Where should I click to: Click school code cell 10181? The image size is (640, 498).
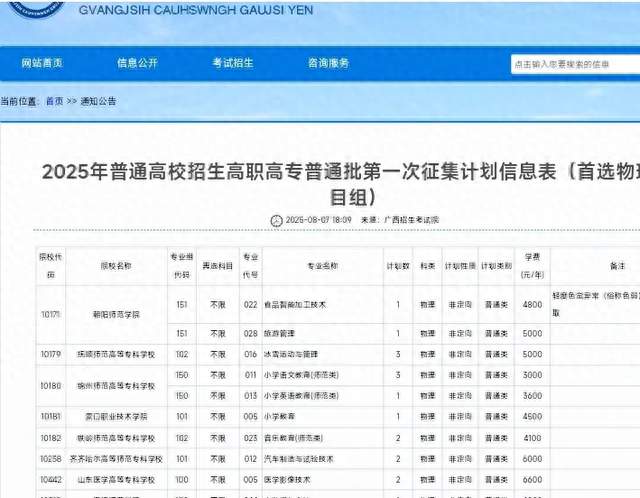click(x=51, y=417)
